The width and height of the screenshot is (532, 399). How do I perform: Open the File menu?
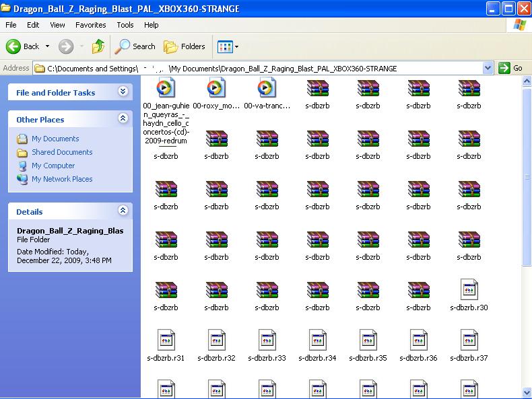pos(11,25)
